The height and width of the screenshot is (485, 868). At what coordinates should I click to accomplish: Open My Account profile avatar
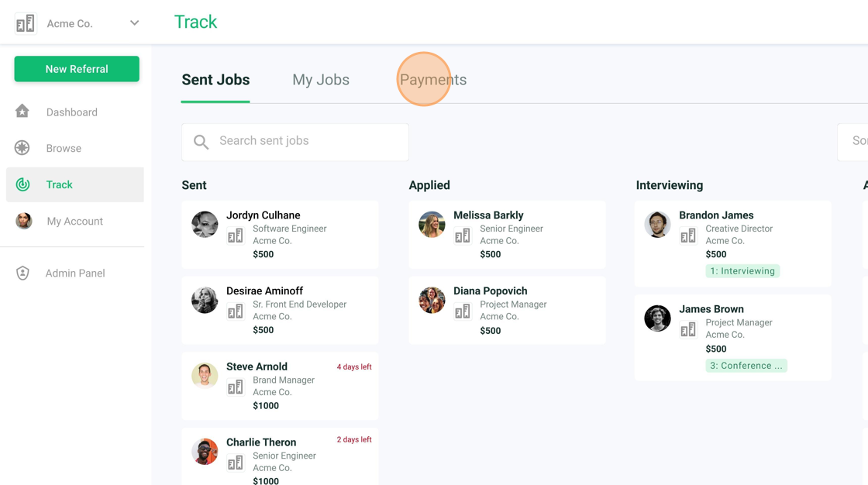(24, 221)
